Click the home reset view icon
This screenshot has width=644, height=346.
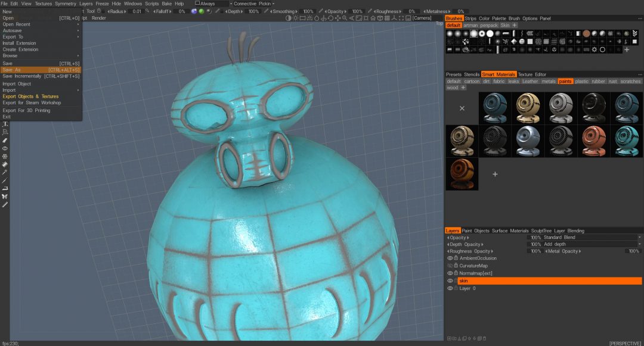tap(373, 18)
